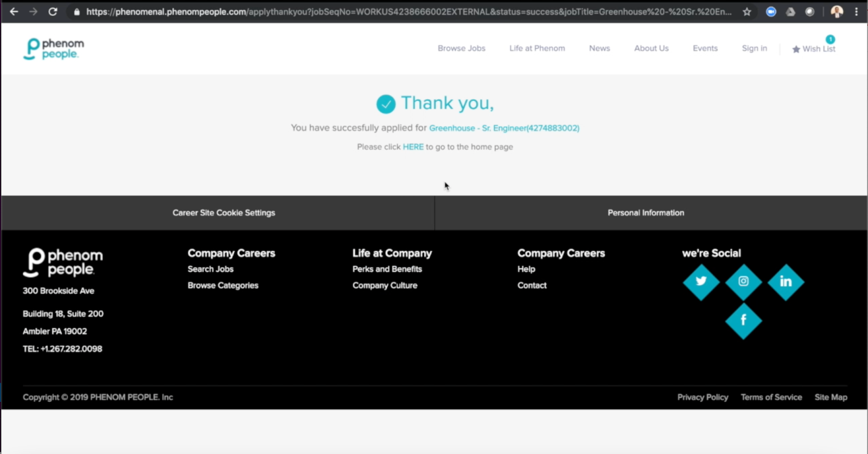The height and width of the screenshot is (454, 868).
Task: Click the 'Company Careers' heading above Search Jobs
Action: pos(231,253)
